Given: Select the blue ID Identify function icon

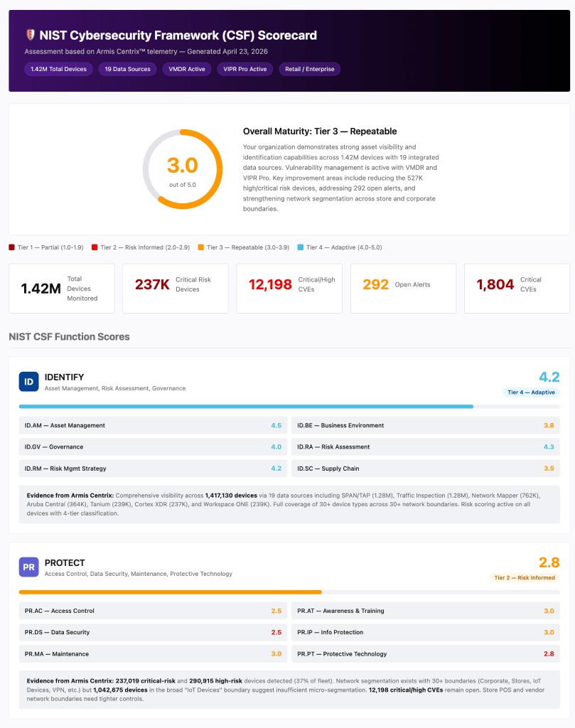Looking at the screenshot, I should pyautogui.click(x=28, y=382).
